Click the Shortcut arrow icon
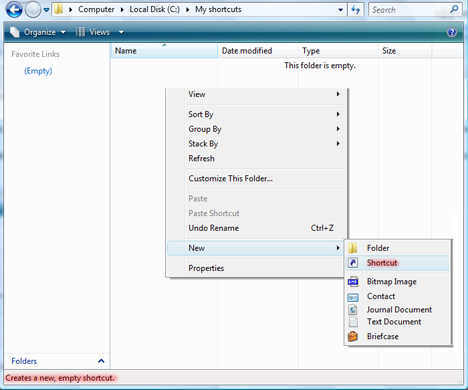The height and width of the screenshot is (390, 468). [353, 263]
